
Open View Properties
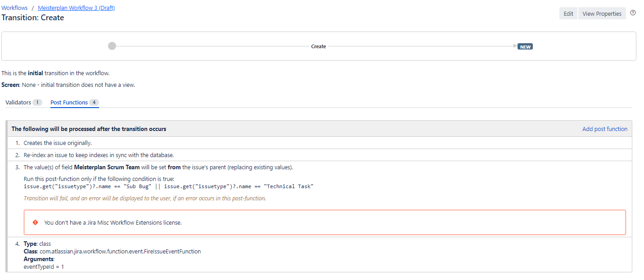(x=602, y=14)
